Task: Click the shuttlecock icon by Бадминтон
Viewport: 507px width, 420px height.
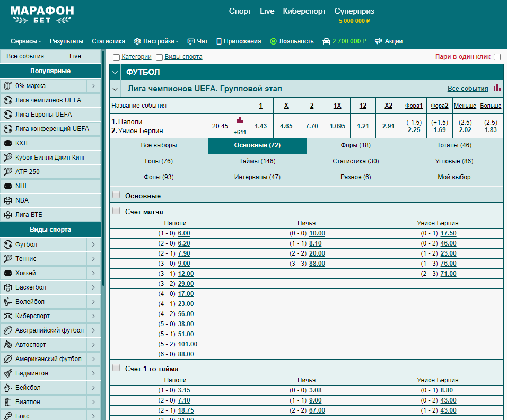Action: click(x=8, y=373)
